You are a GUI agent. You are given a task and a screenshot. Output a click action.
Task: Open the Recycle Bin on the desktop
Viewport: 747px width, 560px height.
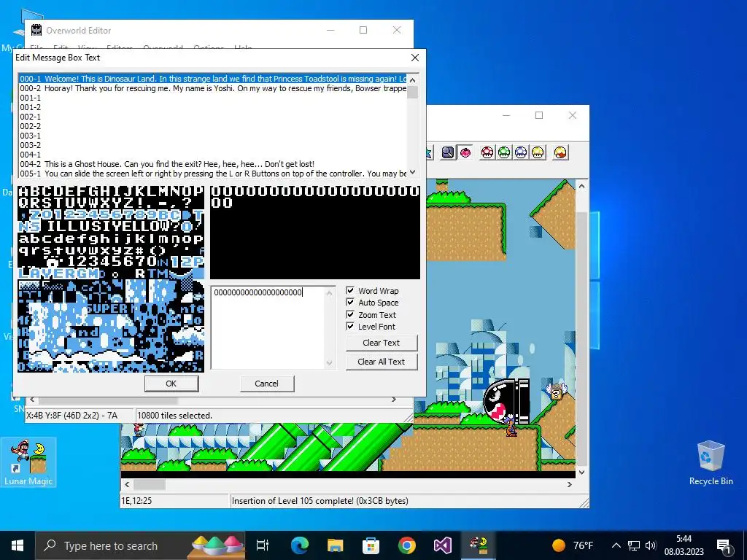711,462
